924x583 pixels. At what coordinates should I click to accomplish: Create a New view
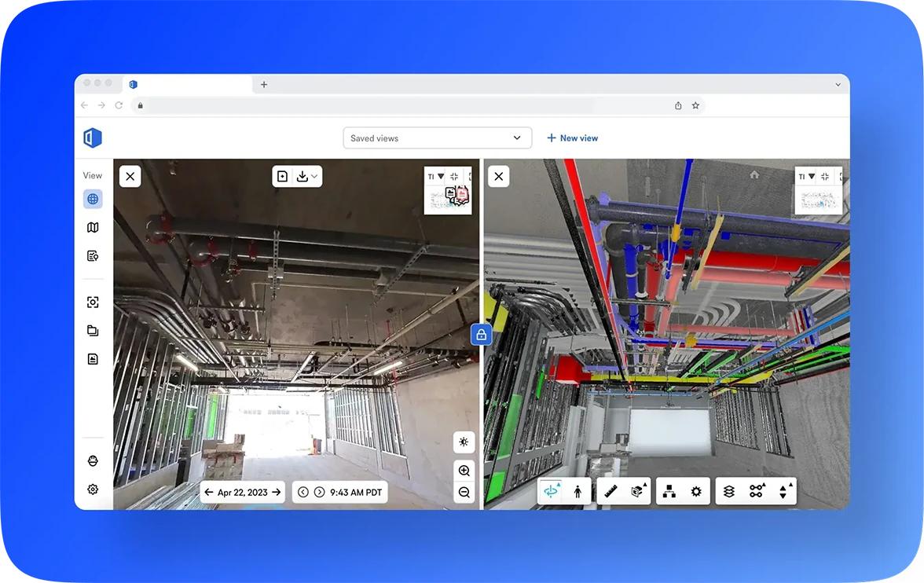pos(572,137)
